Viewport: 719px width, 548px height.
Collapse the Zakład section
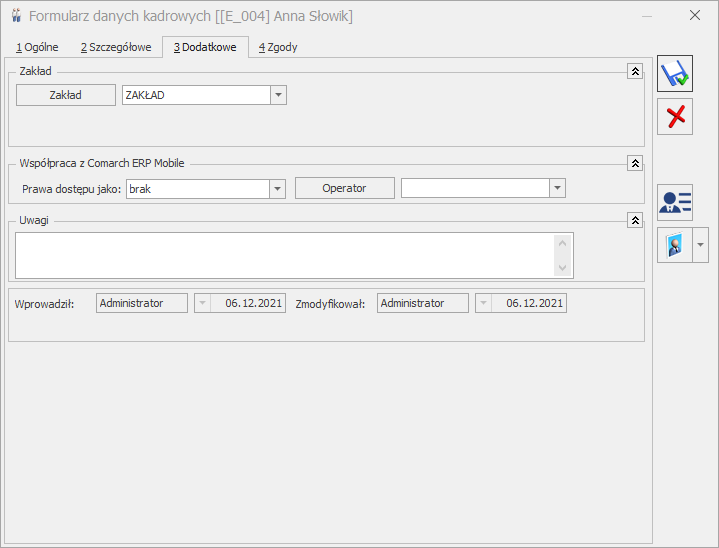click(635, 71)
